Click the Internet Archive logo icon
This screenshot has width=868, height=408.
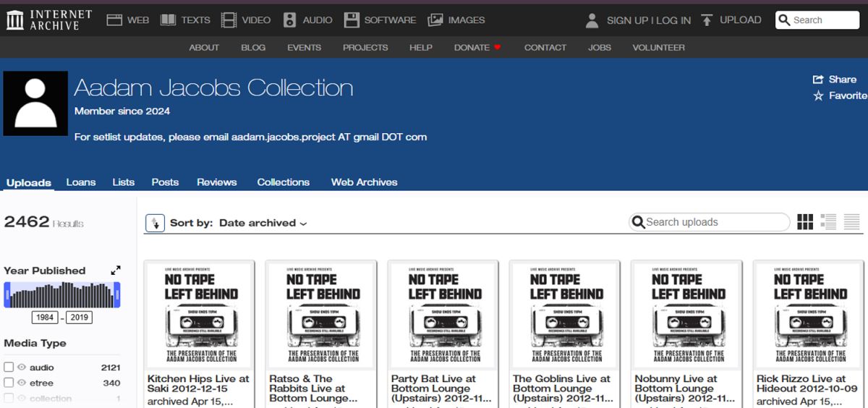[x=15, y=20]
